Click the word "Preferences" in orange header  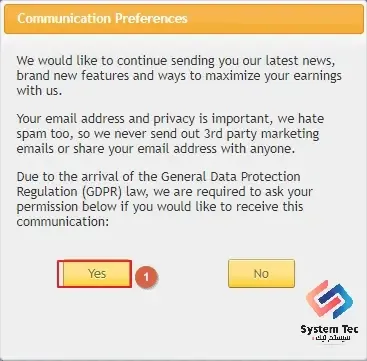pos(151,18)
